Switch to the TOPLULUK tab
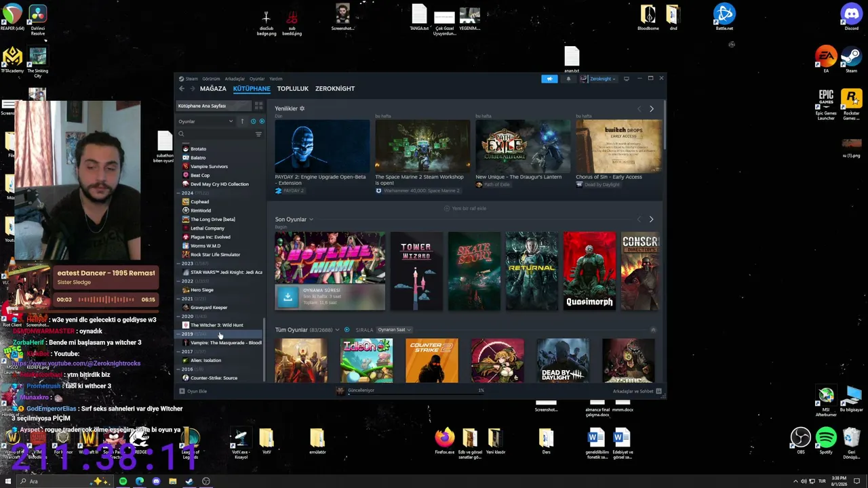The width and height of the screenshot is (868, 488). coord(293,89)
